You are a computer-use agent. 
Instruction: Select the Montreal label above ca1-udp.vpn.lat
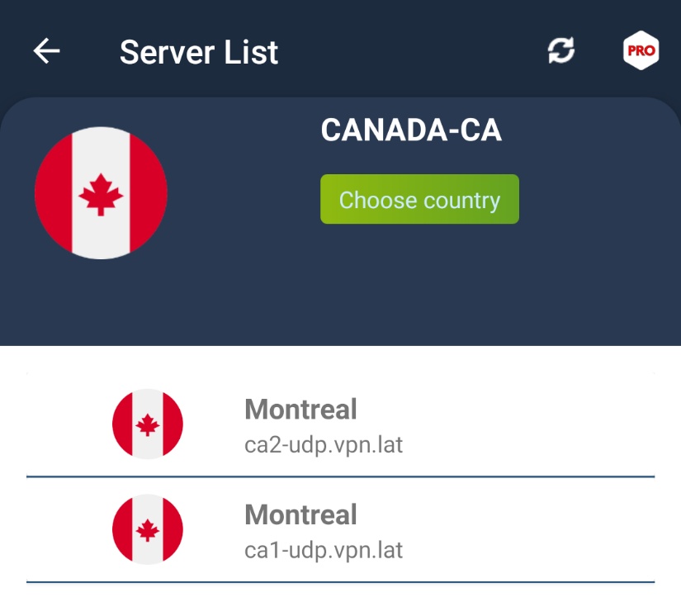[x=300, y=514]
